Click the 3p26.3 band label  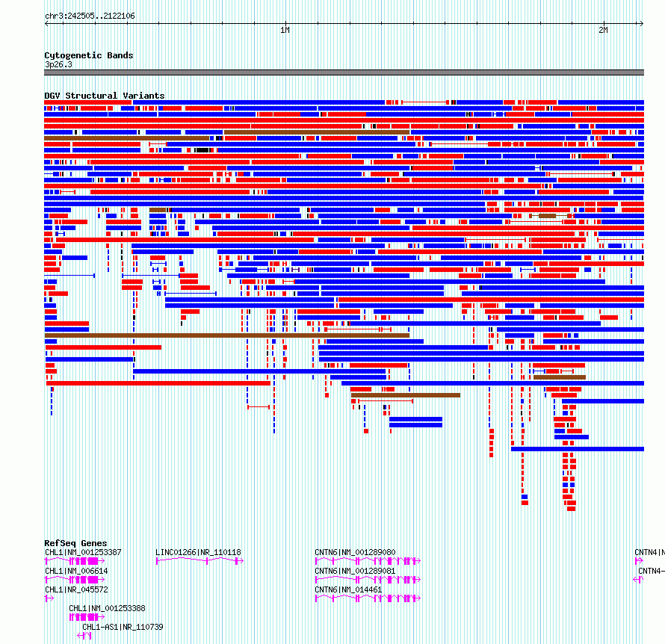coord(58,64)
